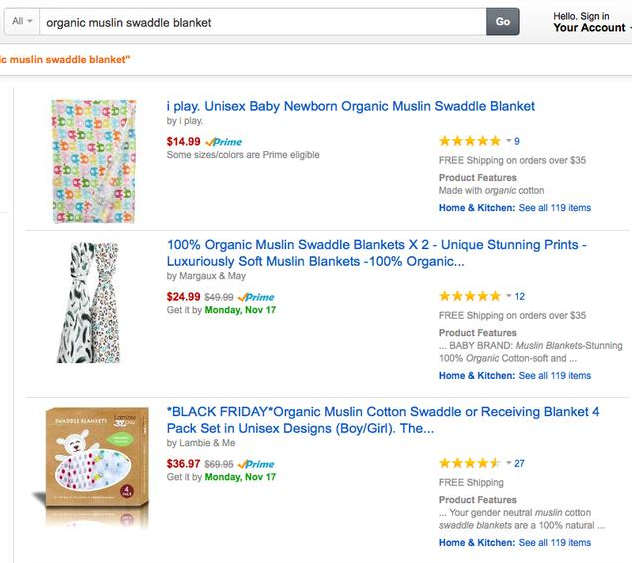Expand the rating breakdown arrow beside 12 reviews

(x=508, y=296)
